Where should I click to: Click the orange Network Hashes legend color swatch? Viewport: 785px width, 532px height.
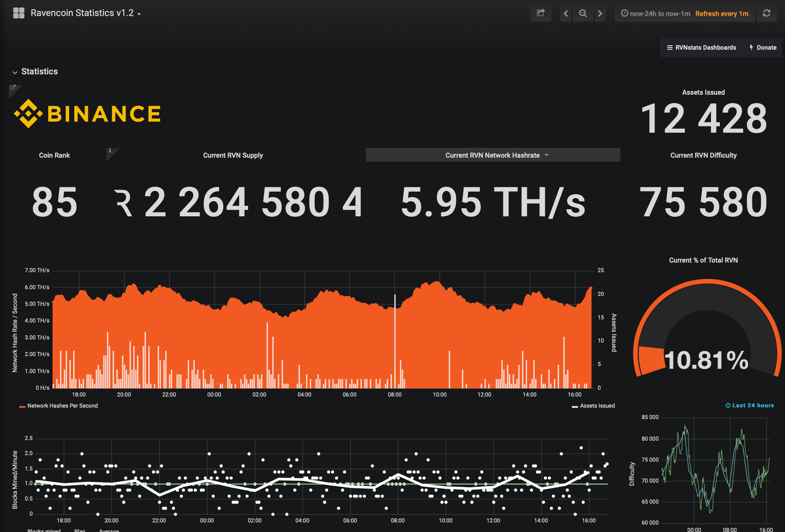coord(22,407)
